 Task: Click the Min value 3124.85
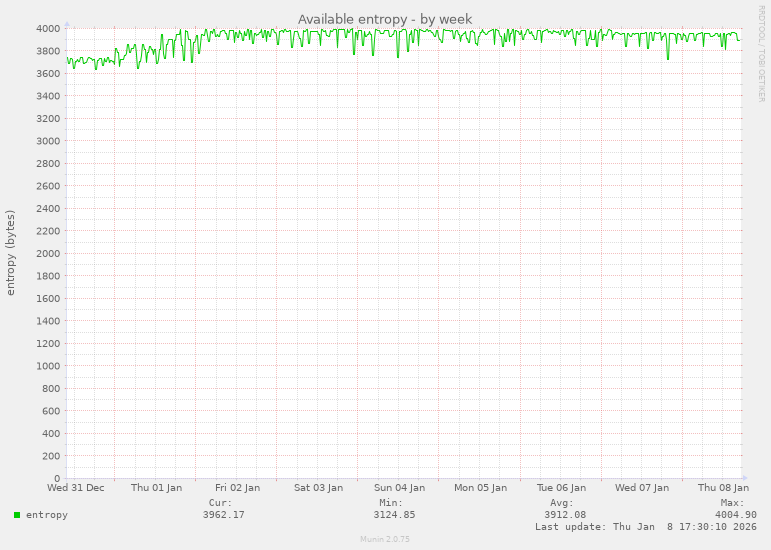tap(394, 515)
